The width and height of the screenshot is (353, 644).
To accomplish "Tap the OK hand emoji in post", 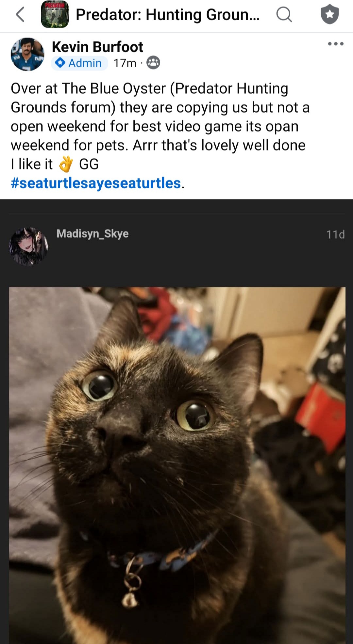I will (x=66, y=164).
